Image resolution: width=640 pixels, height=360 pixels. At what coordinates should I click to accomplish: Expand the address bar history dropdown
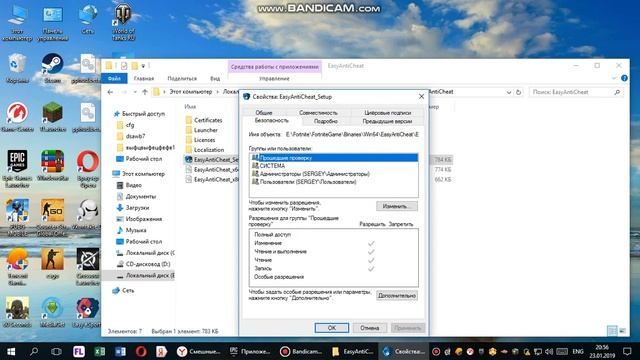coord(509,92)
